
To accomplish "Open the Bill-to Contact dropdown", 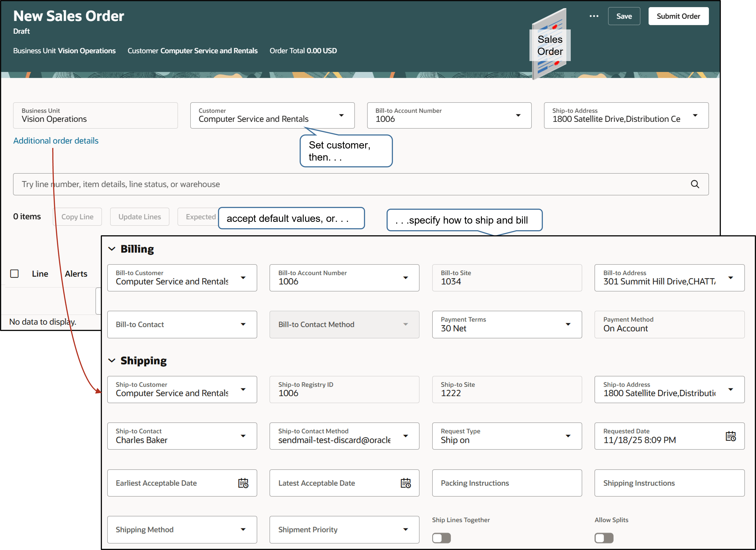I will [x=244, y=324].
